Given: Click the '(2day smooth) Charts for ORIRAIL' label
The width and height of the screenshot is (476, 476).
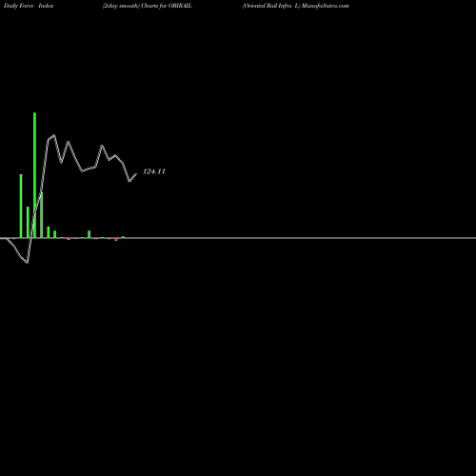Looking at the screenshot, I should pyautogui.click(x=148, y=6).
